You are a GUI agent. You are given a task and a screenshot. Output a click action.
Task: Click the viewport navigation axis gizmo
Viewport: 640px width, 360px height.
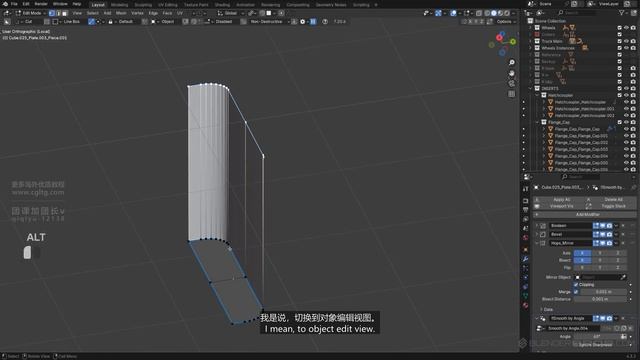coord(502,43)
